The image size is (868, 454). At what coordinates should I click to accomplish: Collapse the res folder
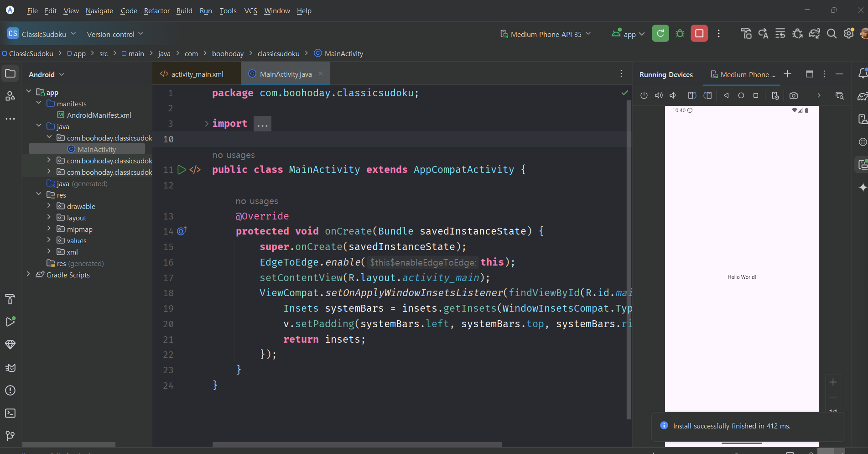click(x=39, y=194)
